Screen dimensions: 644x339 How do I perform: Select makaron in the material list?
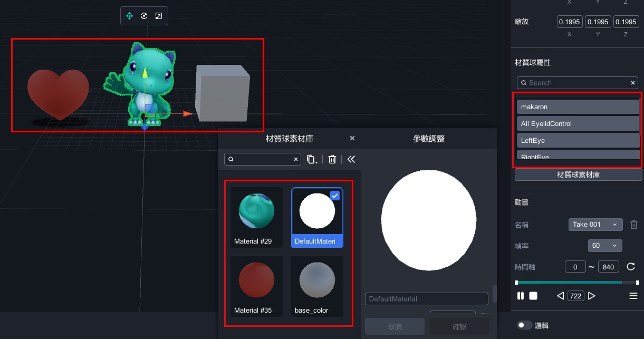pyautogui.click(x=578, y=107)
